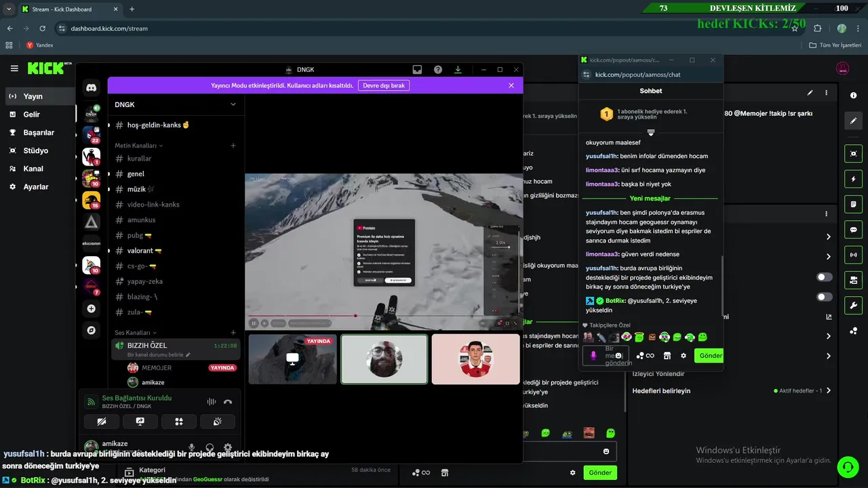Pause the shared stream video
868x488 pixels.
[x=254, y=323]
